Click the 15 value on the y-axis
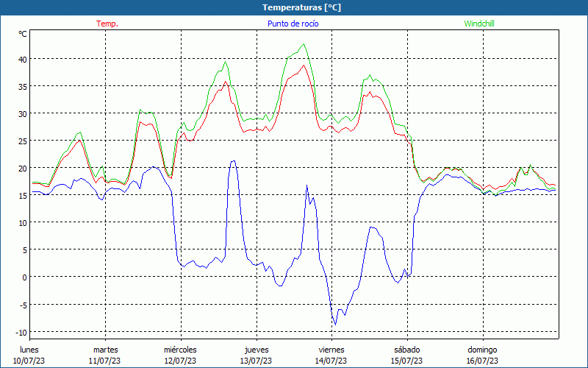 [23, 195]
